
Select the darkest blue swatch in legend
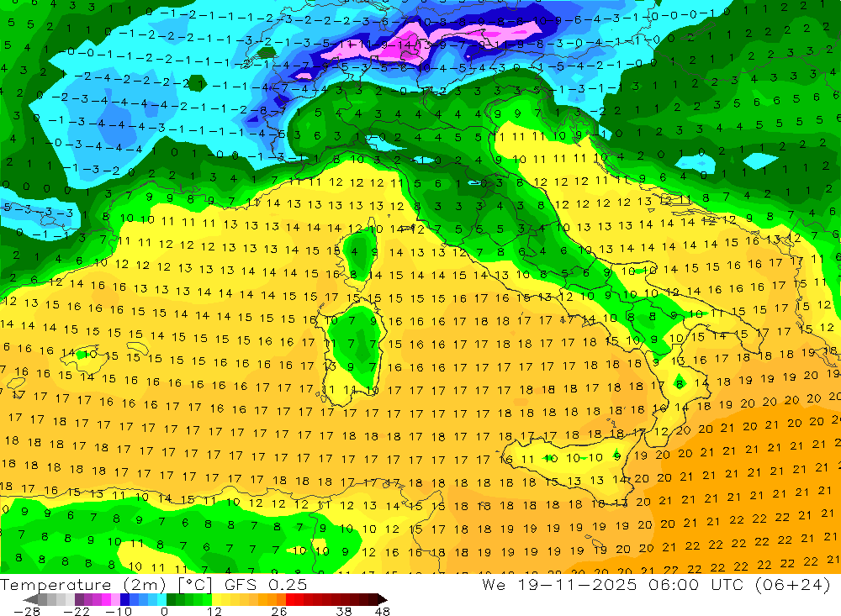point(124,599)
